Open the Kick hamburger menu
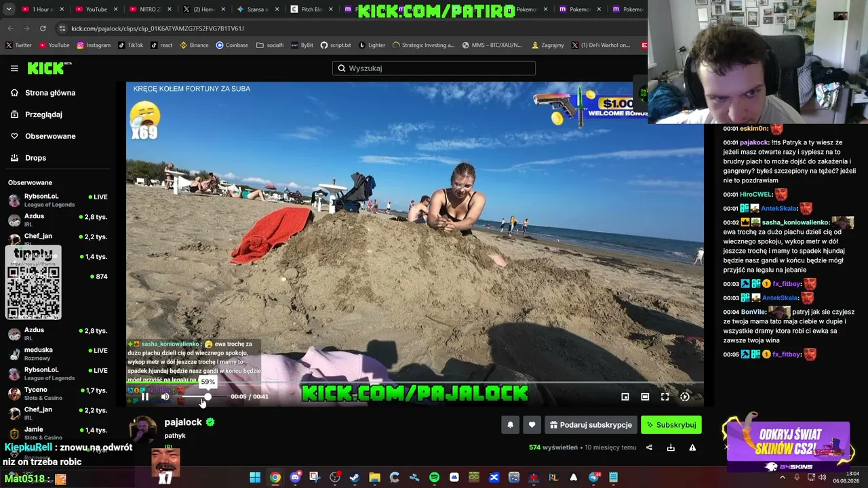This screenshot has height=488, width=868. pyautogui.click(x=14, y=68)
